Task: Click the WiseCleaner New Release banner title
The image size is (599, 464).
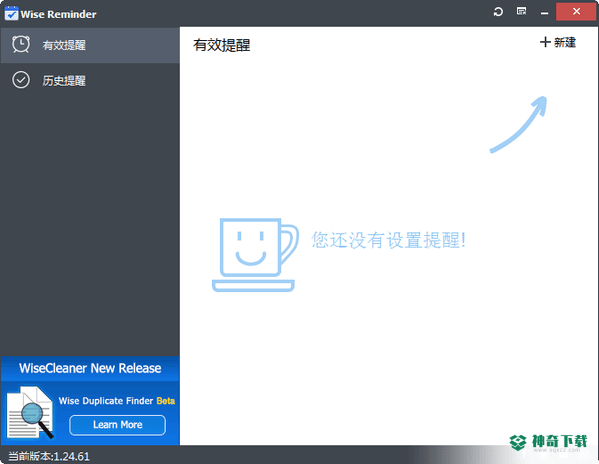Action: coord(90,368)
